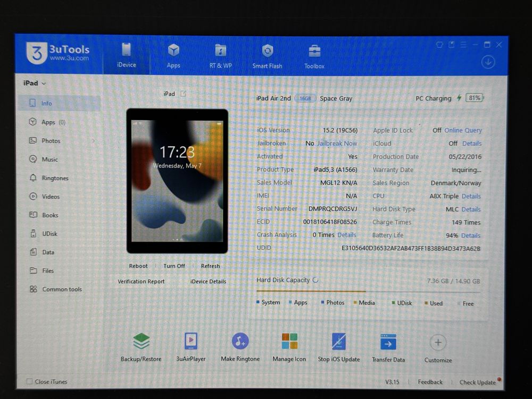Open the iCloud Details link
This screenshot has height=399, width=532.
(471, 143)
